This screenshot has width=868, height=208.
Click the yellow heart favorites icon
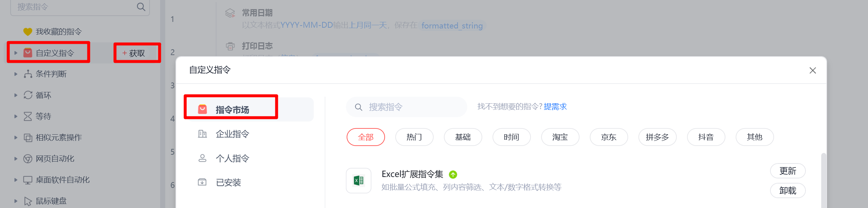pos(27,32)
